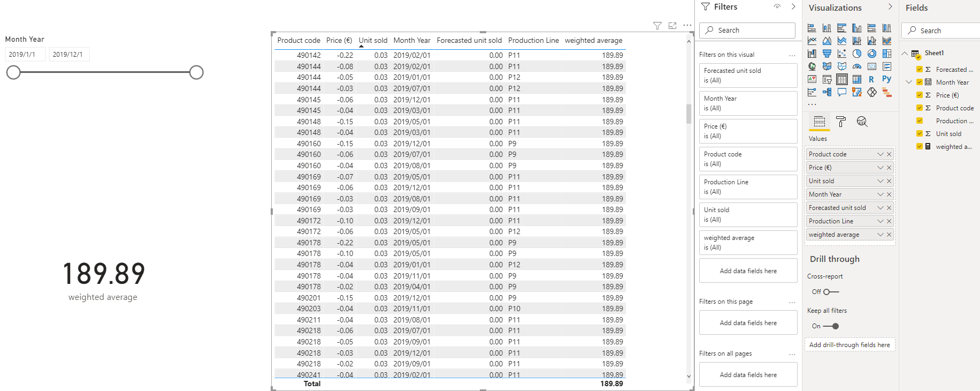Viewport: 980px width, 391px height.
Task: Choose the funnel chart visual
Action: click(x=827, y=54)
